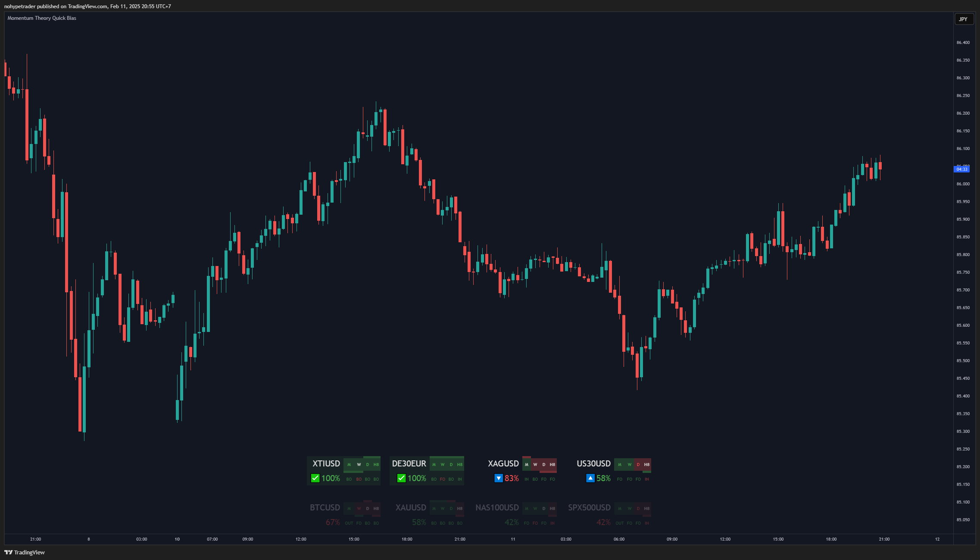Click the H8 timeframe cell next to US30USD

(647, 465)
